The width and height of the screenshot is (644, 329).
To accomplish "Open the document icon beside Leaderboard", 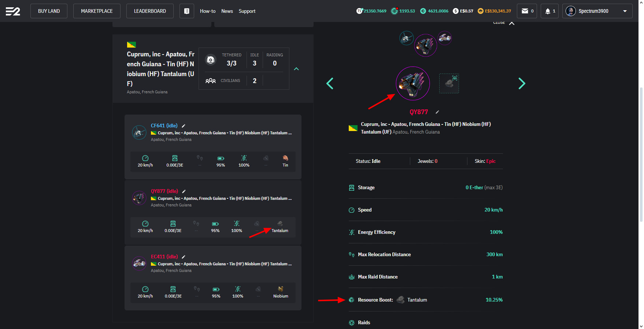I will (186, 11).
